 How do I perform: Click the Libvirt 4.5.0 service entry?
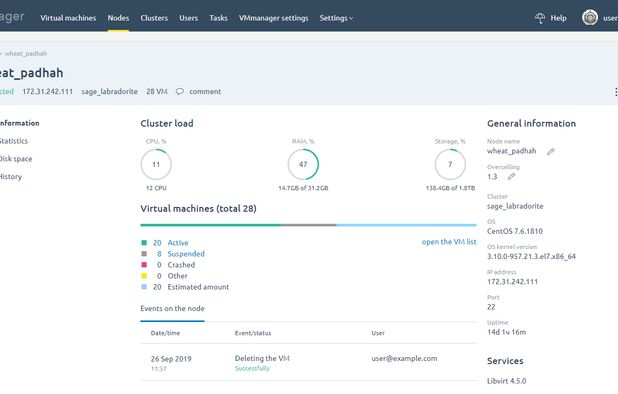coord(506,381)
